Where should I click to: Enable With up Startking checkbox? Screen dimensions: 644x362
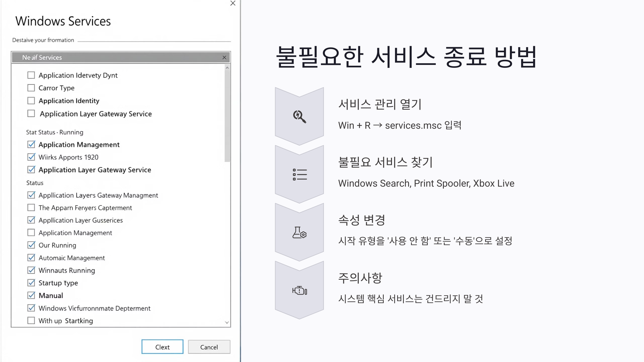coord(31,321)
